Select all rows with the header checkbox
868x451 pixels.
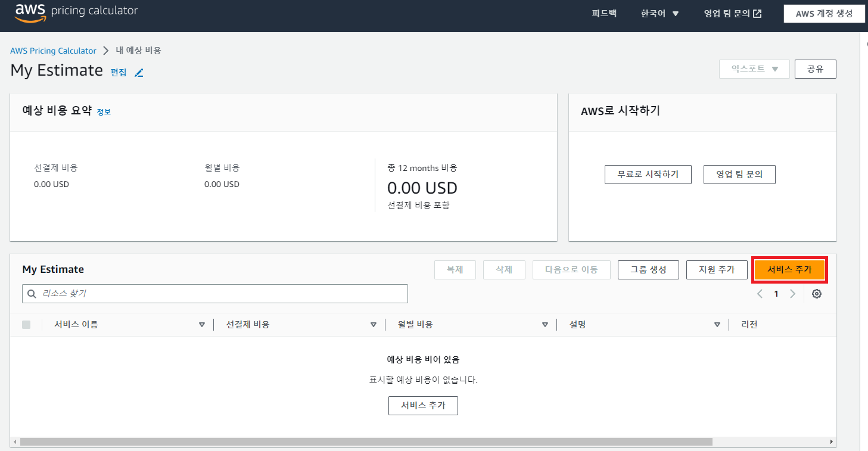(26, 325)
